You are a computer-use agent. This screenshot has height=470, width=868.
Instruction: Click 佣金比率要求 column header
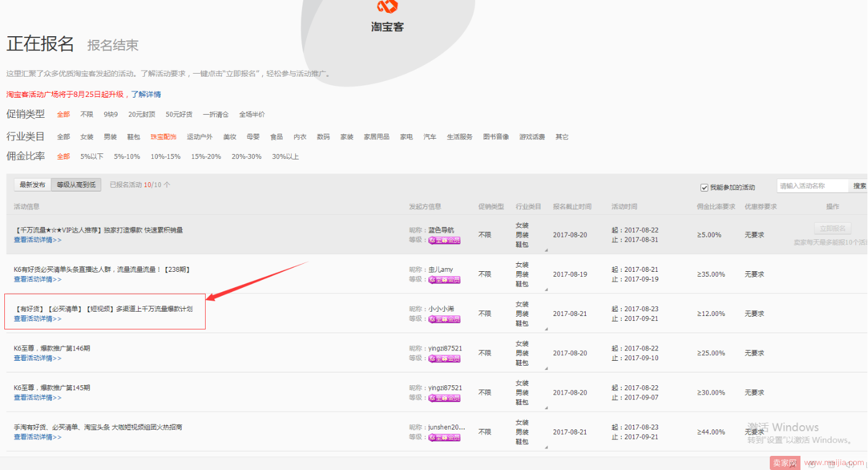tap(716, 207)
